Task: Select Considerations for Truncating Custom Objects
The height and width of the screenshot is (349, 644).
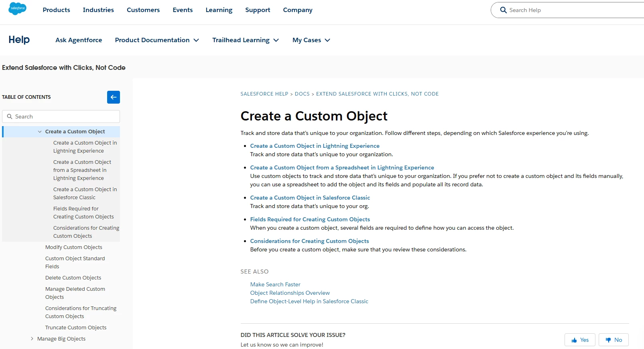Action: click(81, 312)
